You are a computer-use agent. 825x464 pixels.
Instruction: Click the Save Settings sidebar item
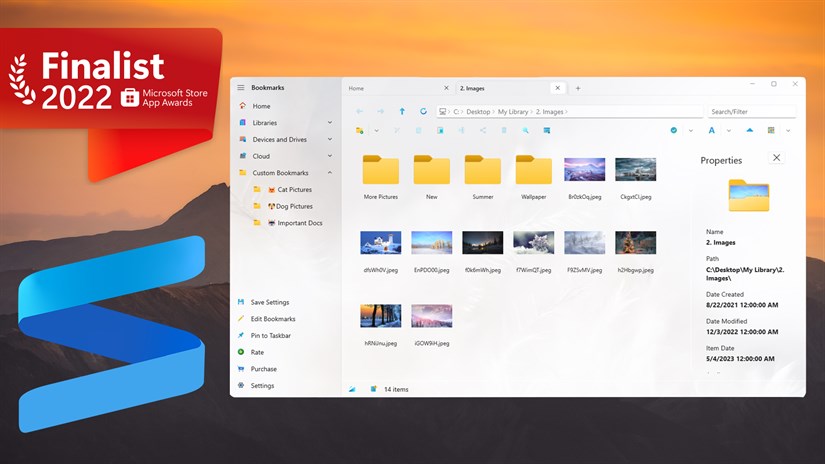[x=270, y=302]
